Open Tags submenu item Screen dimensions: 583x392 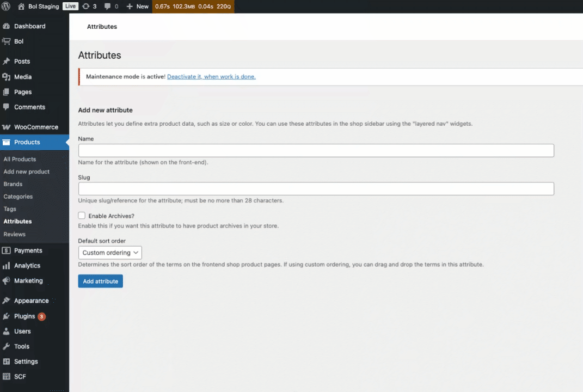(x=10, y=209)
